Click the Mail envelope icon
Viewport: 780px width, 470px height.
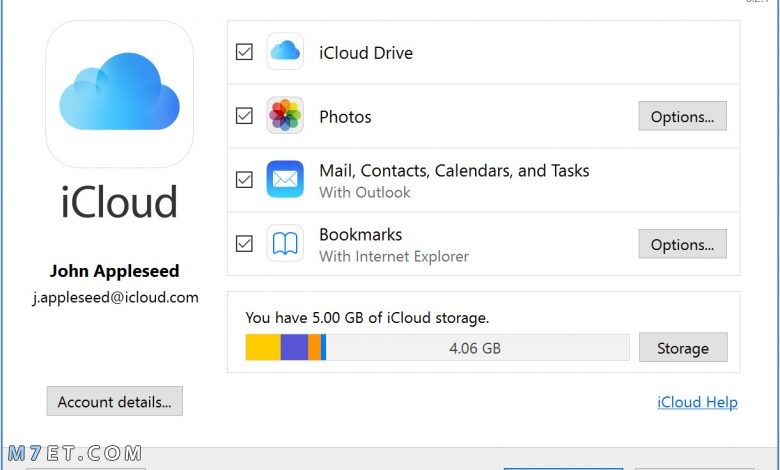point(285,179)
